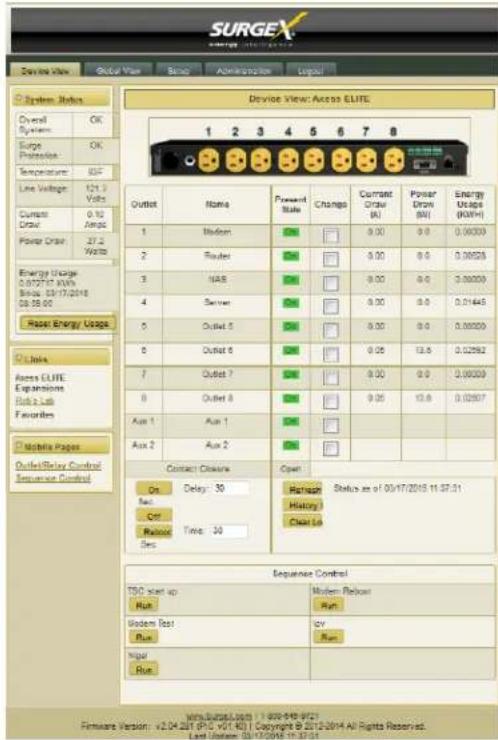
Task: Tick the Change checkbox for Aux 1
Action: tap(331, 425)
